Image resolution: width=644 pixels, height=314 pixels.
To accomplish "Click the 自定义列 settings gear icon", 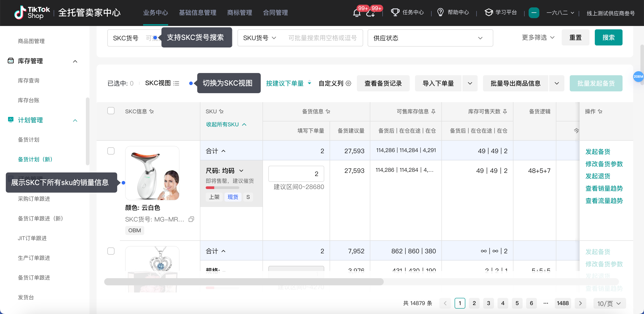I will (348, 83).
